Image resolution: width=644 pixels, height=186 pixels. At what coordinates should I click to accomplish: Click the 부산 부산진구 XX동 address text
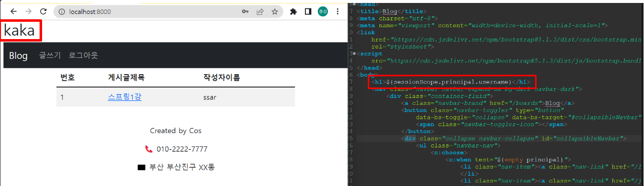pos(183,167)
